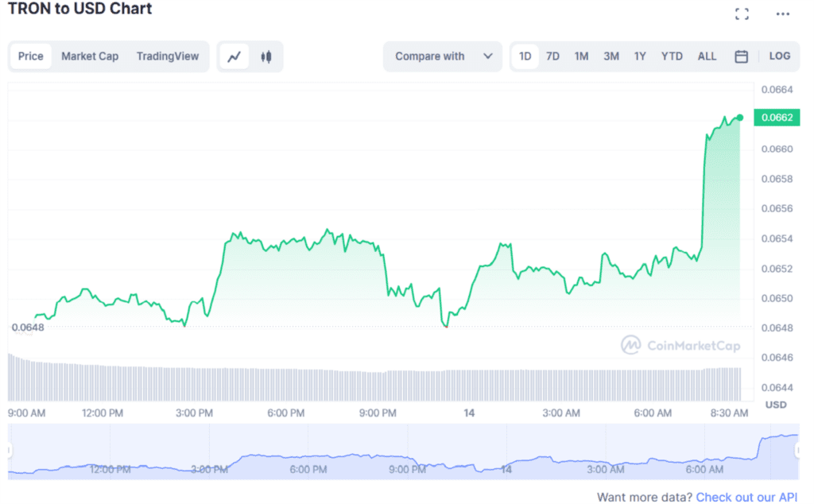Click the green endpoint dot on price line
The height and width of the screenshot is (504, 814).
[740, 118]
